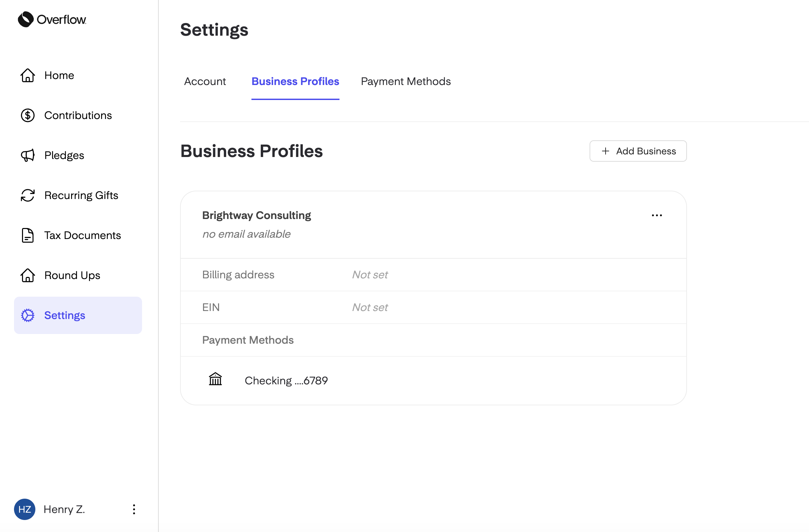
Task: Click the HZ user avatar
Action: point(24,509)
